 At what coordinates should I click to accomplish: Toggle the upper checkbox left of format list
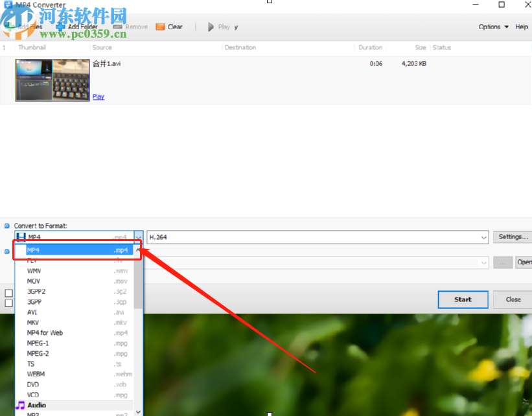tap(9, 293)
